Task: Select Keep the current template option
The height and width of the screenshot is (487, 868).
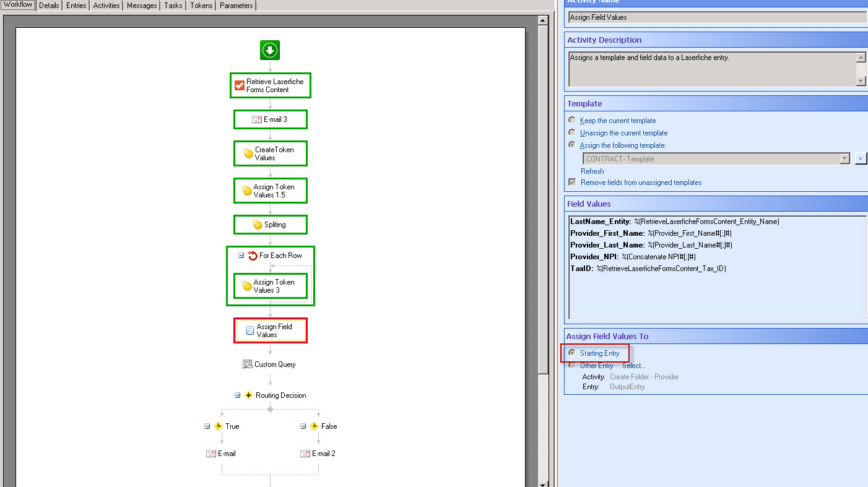Action: click(572, 120)
